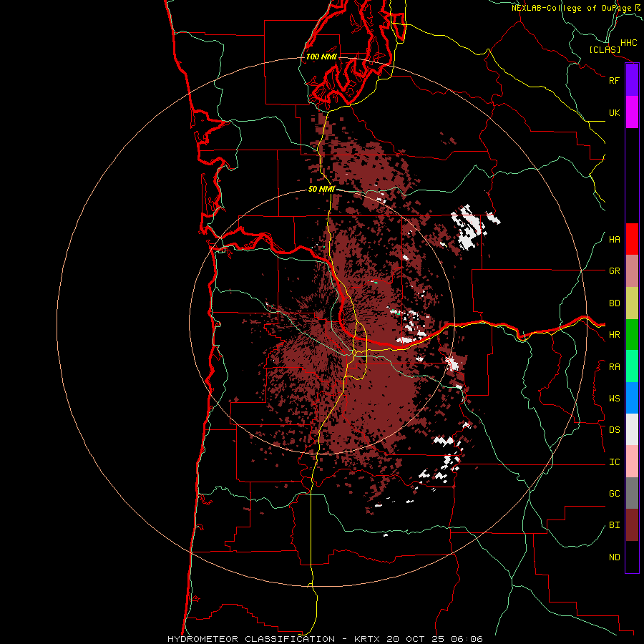Screen dimensions: 644x644
Task: Click the HR legend label
Action: click(614, 335)
